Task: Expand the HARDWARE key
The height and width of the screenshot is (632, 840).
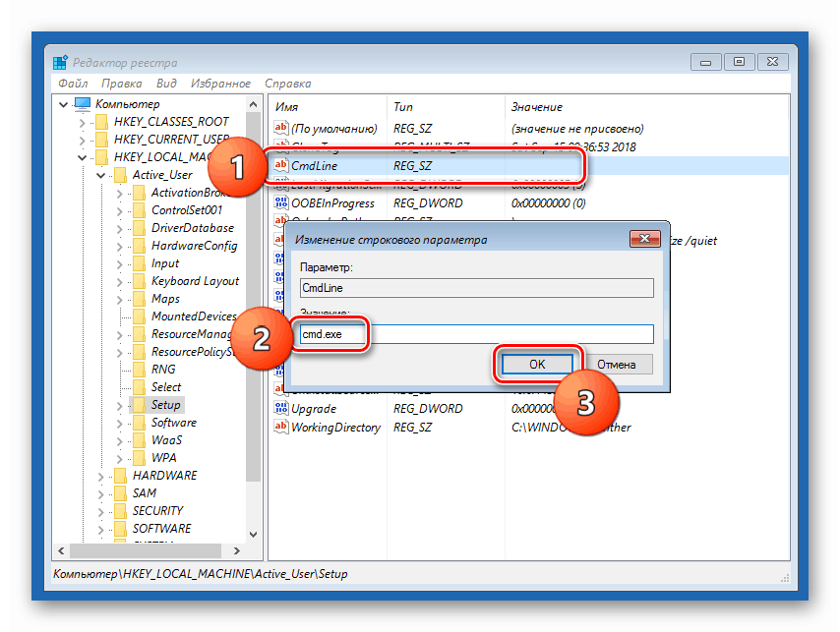Action: tap(100, 476)
